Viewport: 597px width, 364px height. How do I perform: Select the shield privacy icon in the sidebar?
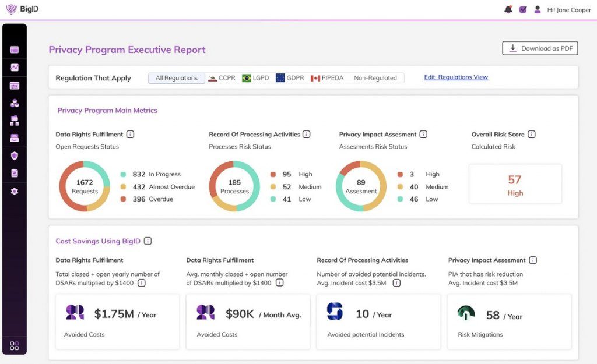(x=15, y=156)
